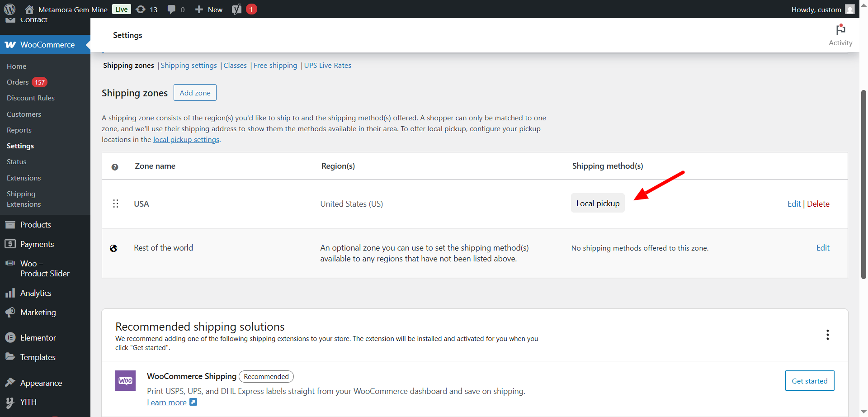Click the globe icon for Rest of the world

pos(113,248)
